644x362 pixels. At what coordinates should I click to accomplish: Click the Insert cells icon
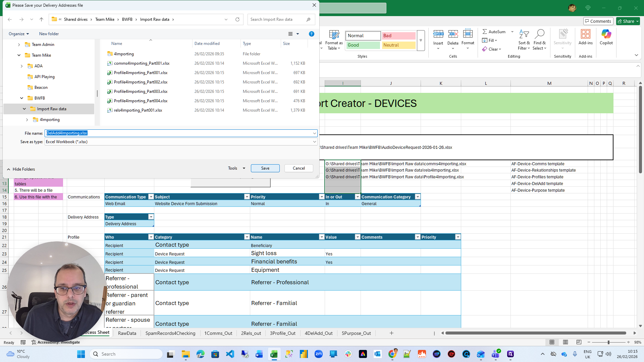(438, 34)
